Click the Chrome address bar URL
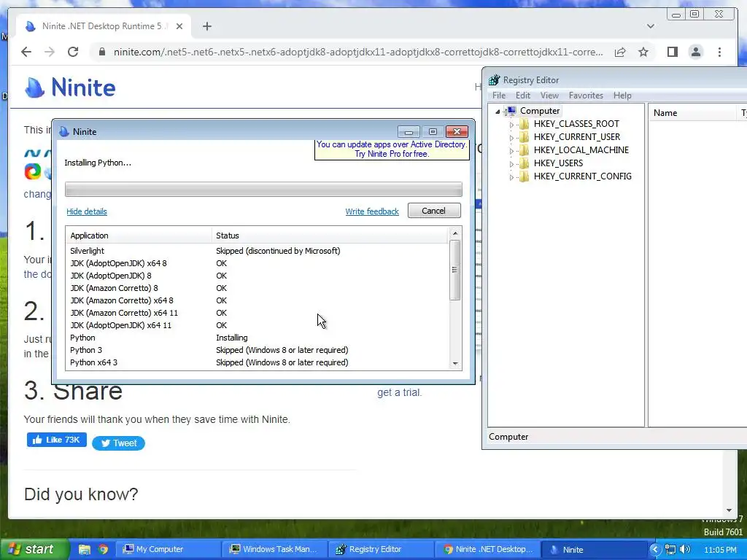Image resolution: width=747 pixels, height=560 pixels. click(357, 52)
